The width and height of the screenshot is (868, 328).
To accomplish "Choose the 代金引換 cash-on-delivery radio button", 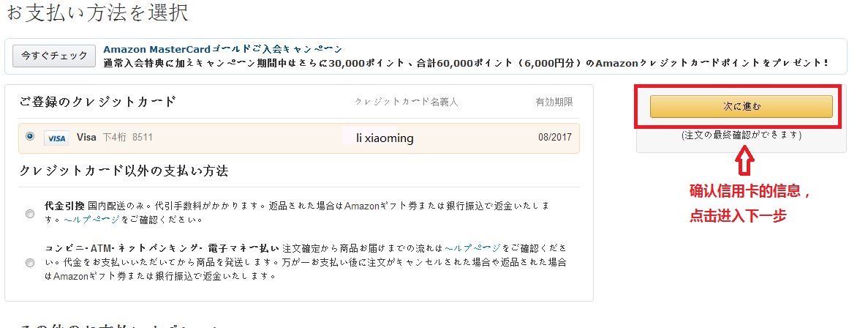I will point(30,213).
